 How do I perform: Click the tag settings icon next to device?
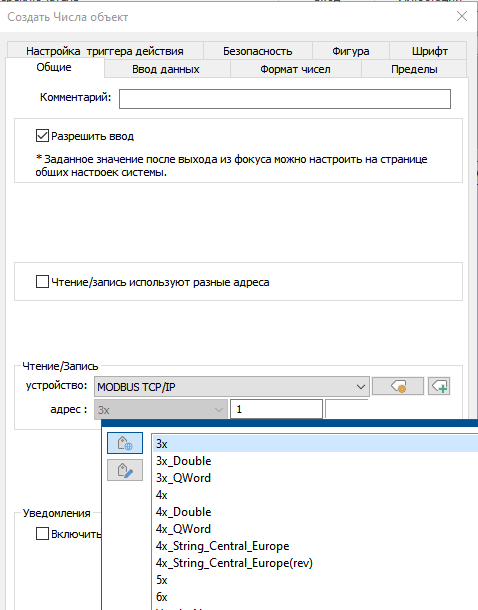point(397,386)
